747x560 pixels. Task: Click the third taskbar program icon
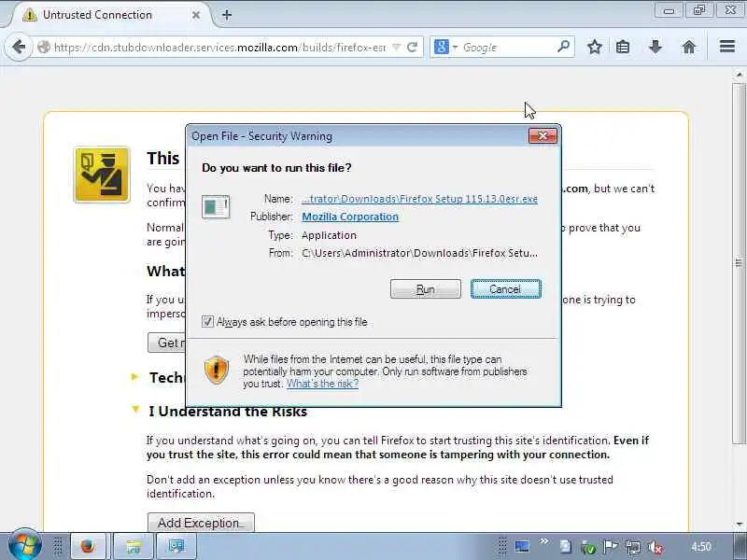pyautogui.click(x=176, y=546)
